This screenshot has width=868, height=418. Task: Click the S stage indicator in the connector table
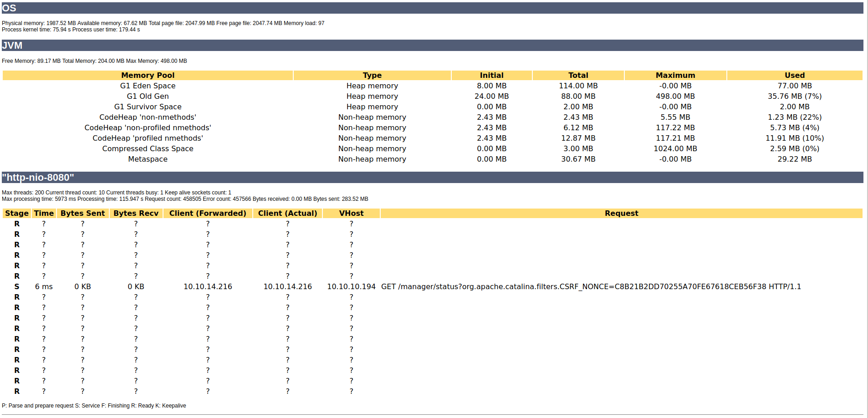tap(17, 287)
